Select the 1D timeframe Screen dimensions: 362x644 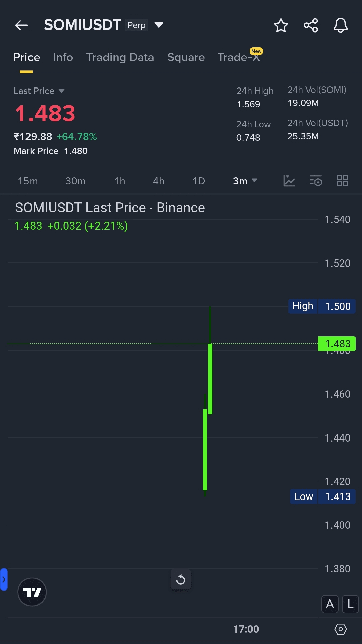pyautogui.click(x=199, y=181)
